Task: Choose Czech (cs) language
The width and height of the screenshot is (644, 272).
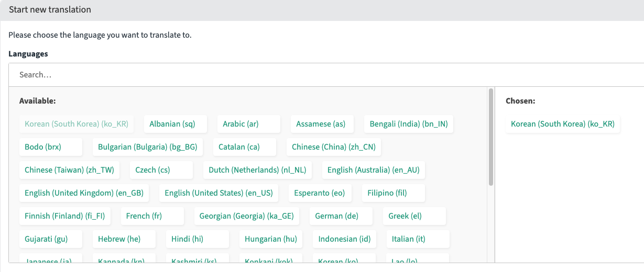Action: click(152, 170)
